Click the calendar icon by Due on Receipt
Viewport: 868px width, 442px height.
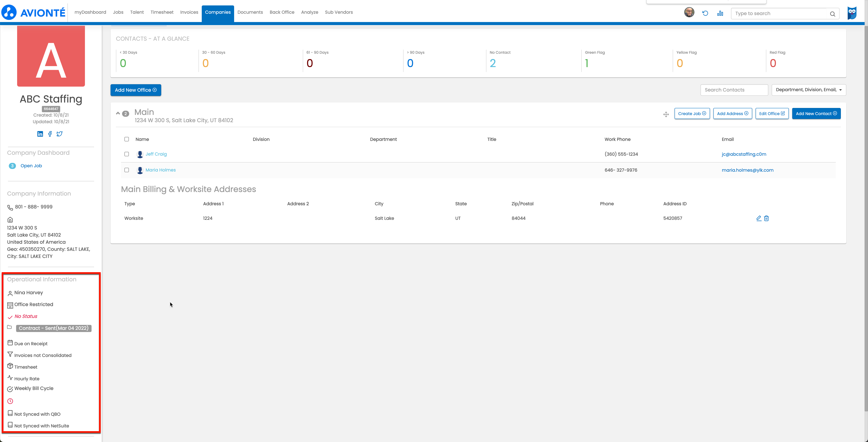click(x=10, y=343)
